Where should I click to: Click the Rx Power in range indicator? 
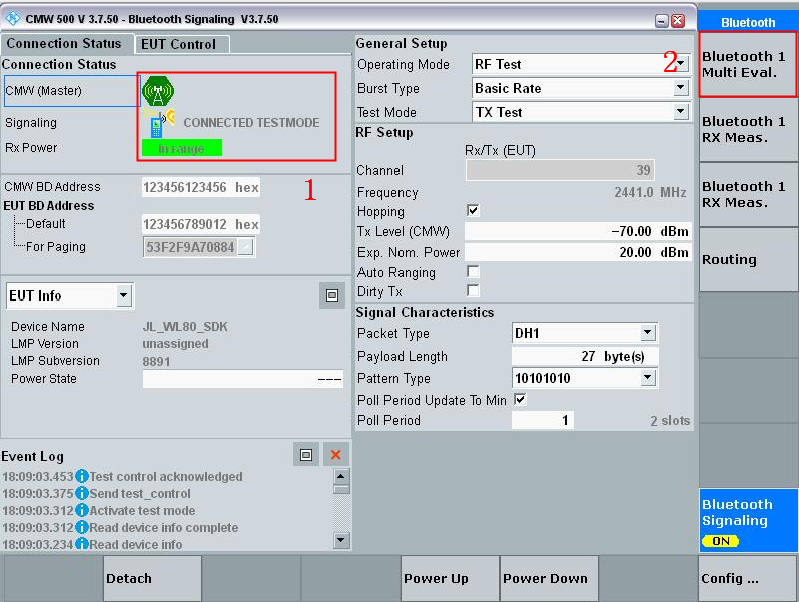click(x=181, y=148)
